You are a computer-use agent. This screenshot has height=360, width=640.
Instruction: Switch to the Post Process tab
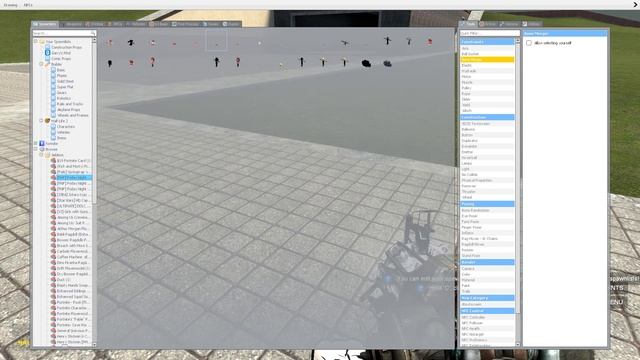click(x=186, y=24)
